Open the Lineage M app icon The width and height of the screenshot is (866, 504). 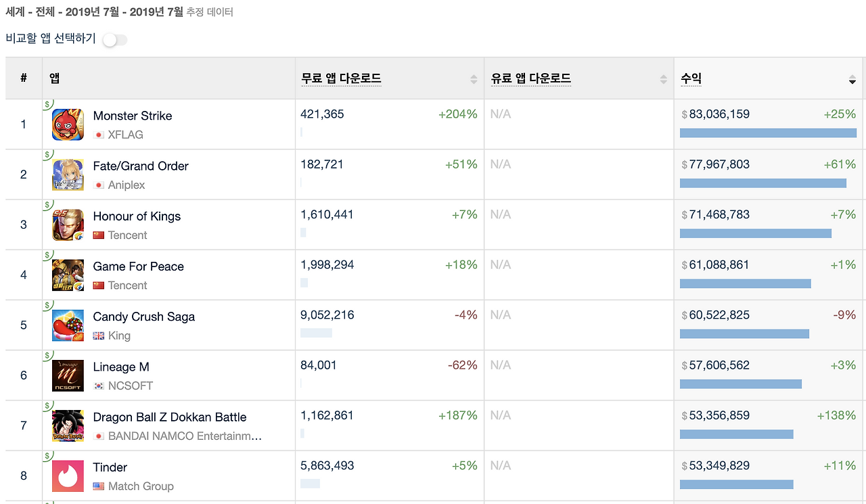coord(68,375)
